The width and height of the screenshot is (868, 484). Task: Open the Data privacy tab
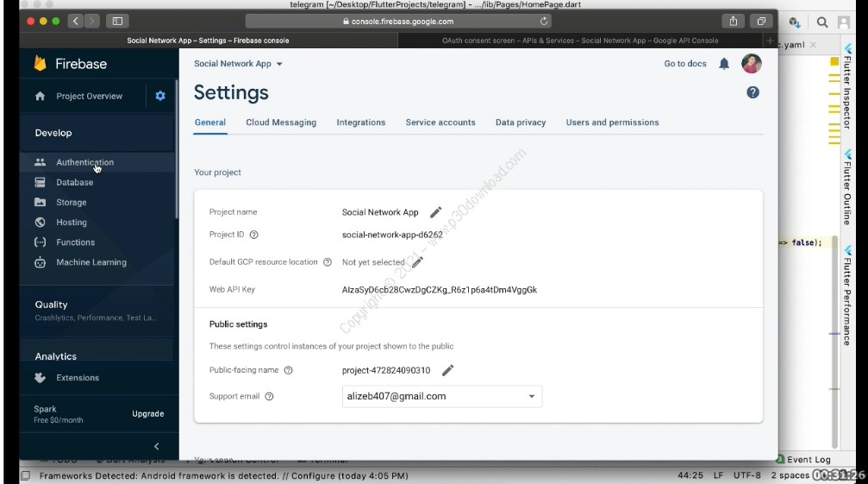(x=521, y=123)
